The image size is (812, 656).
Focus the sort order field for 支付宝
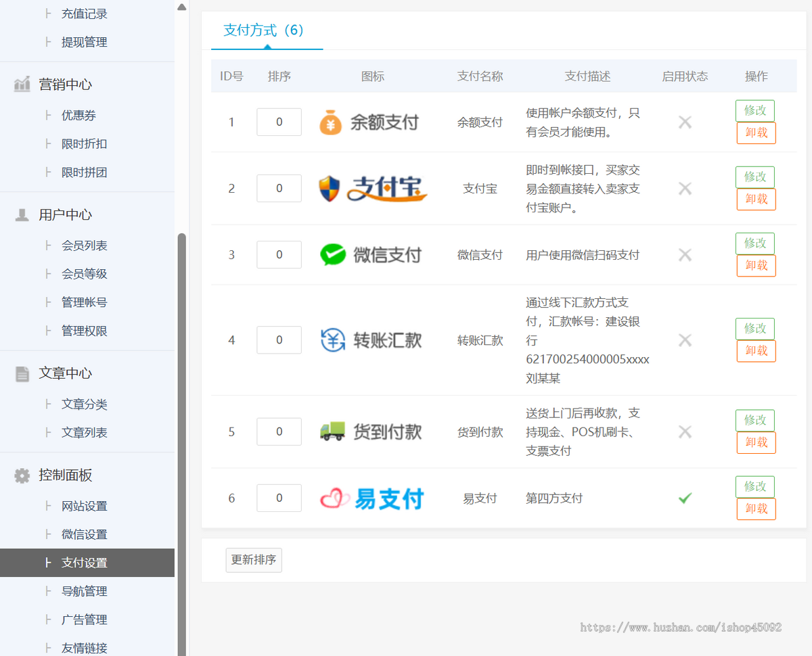pyautogui.click(x=279, y=189)
